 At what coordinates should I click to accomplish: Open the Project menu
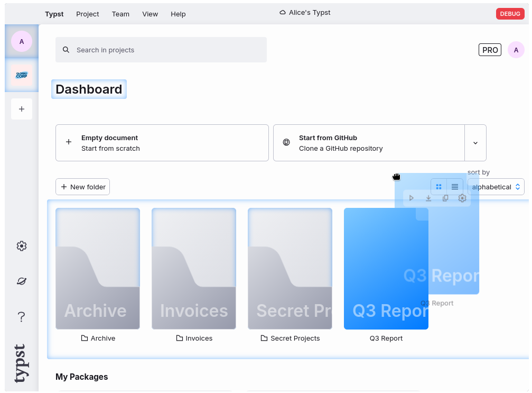pos(88,14)
